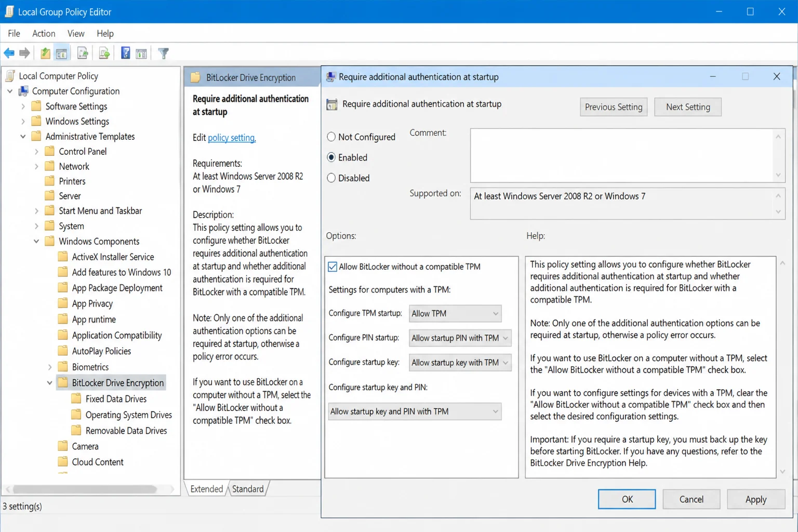Toggle the Show/Hide Console Tree icon
Viewport: 798px width, 532px height.
61,53
